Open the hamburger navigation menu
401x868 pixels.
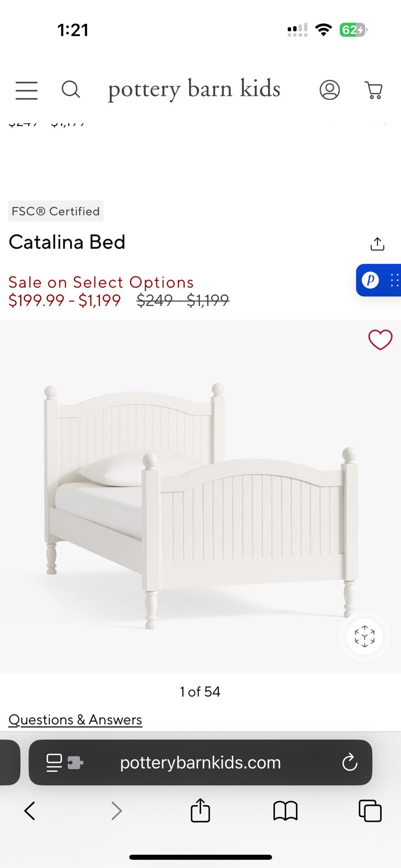coord(27,90)
